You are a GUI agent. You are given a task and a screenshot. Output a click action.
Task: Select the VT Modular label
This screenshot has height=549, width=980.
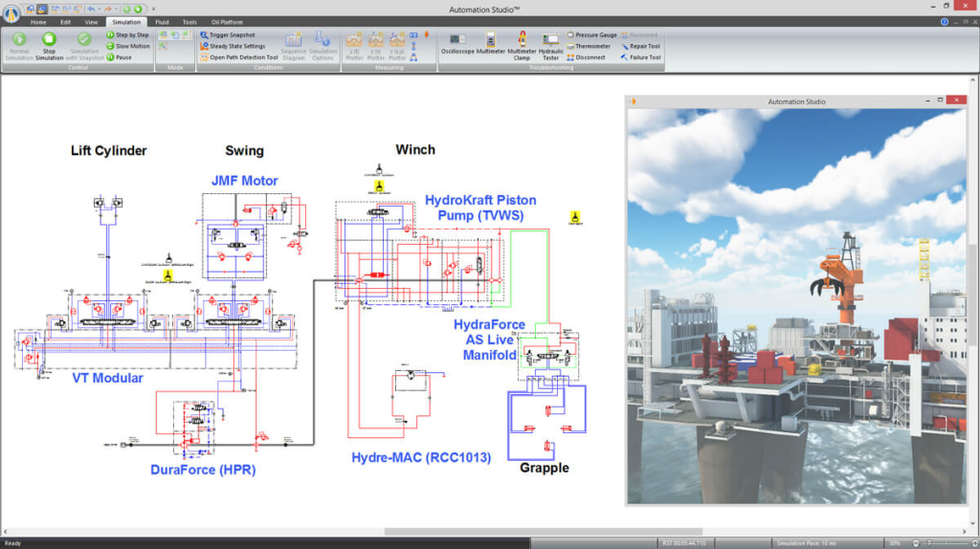click(107, 378)
